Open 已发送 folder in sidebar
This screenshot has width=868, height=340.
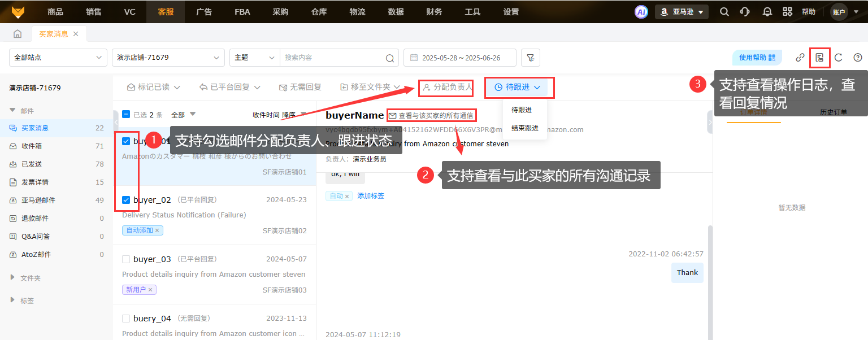coord(57,164)
